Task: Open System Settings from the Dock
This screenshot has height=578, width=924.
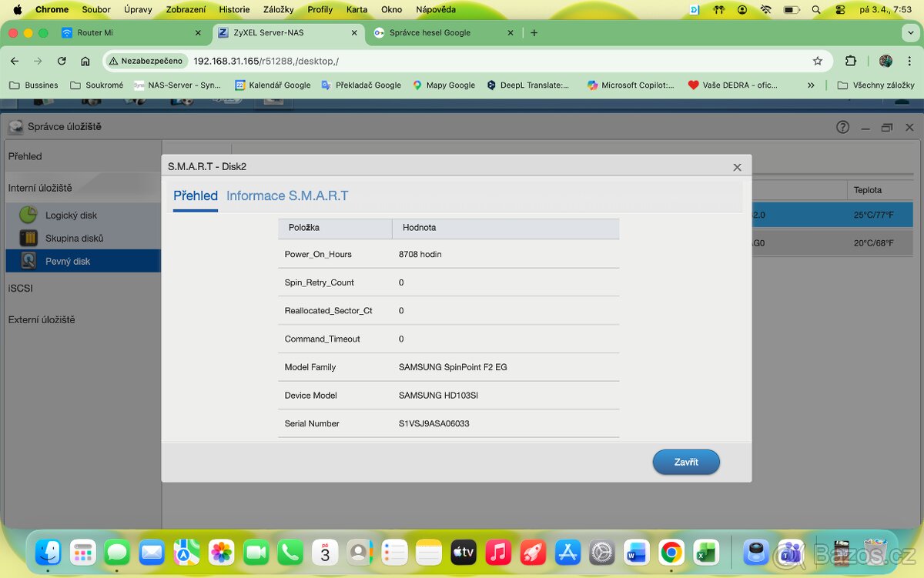Action: click(602, 552)
